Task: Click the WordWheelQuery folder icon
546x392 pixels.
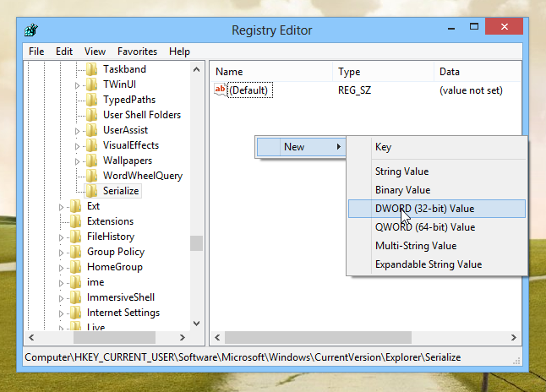Action: (92, 176)
